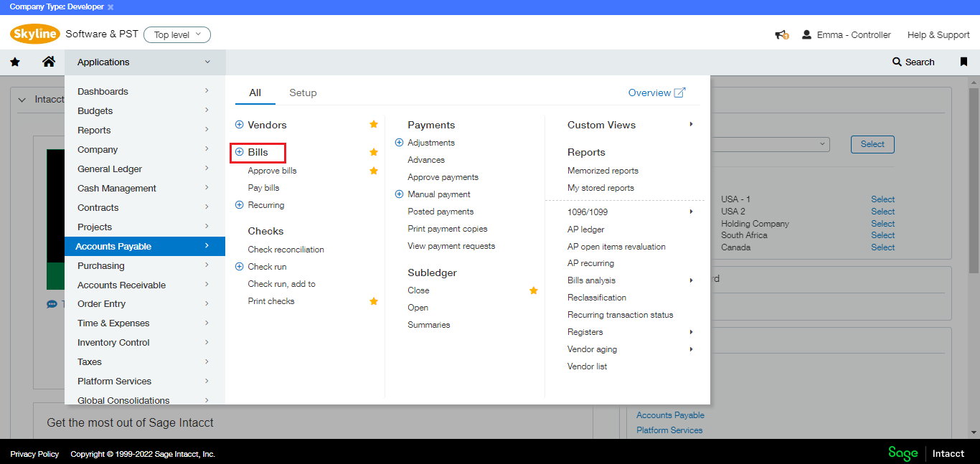Switch to the Setup tab
Screen dimensions: 980x464
click(303, 93)
